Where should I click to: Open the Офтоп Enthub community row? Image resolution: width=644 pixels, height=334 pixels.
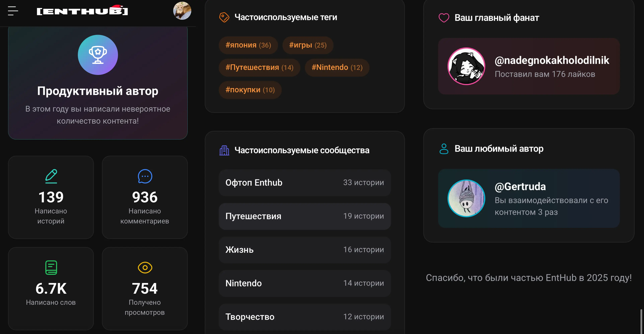coord(304,183)
